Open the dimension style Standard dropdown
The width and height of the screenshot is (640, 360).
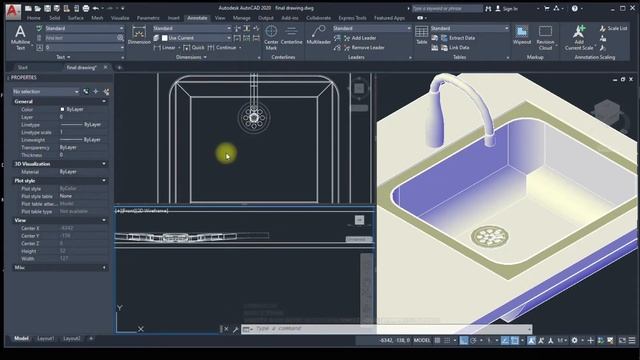point(192,28)
